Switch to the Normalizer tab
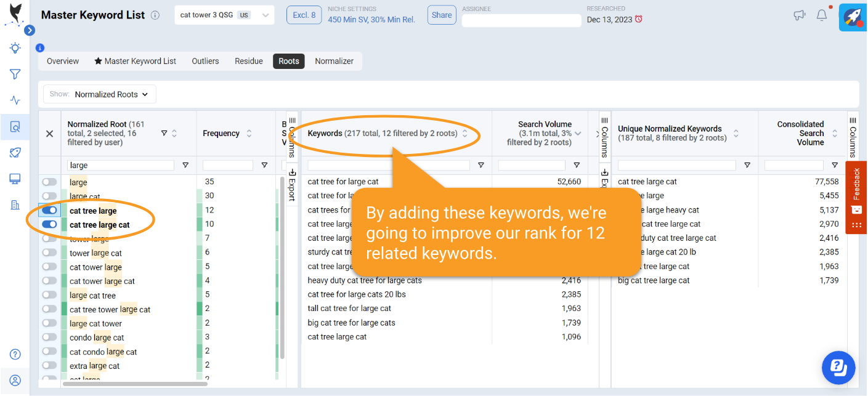 [x=334, y=61]
